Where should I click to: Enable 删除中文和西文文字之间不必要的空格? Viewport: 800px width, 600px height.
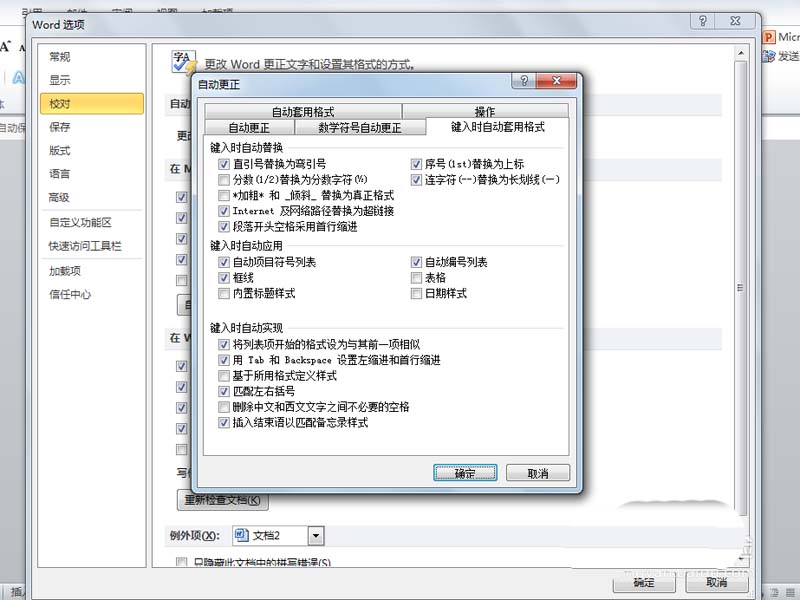point(223,407)
